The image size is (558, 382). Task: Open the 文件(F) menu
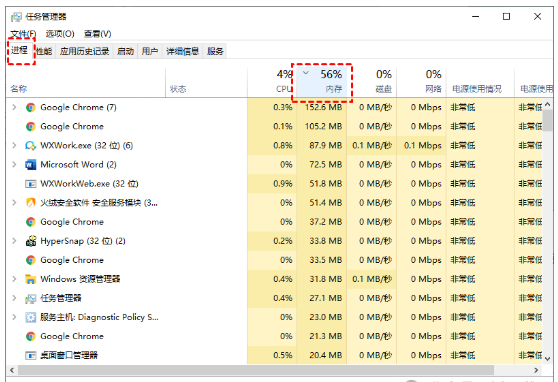(23, 34)
